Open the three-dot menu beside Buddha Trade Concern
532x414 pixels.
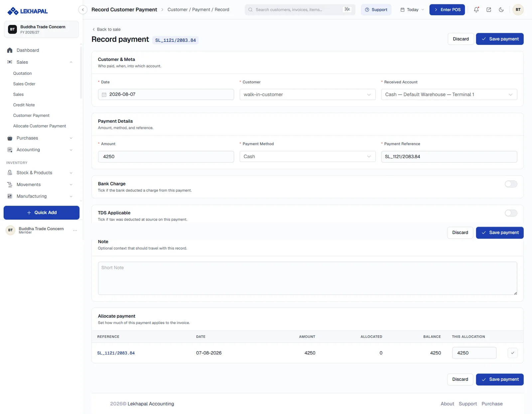point(75,230)
